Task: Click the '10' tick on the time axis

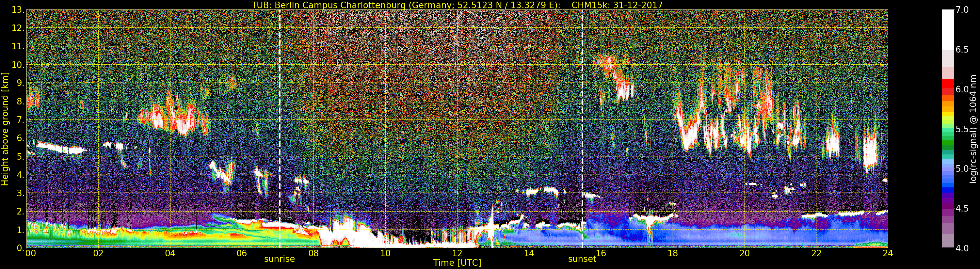Action: (385, 253)
